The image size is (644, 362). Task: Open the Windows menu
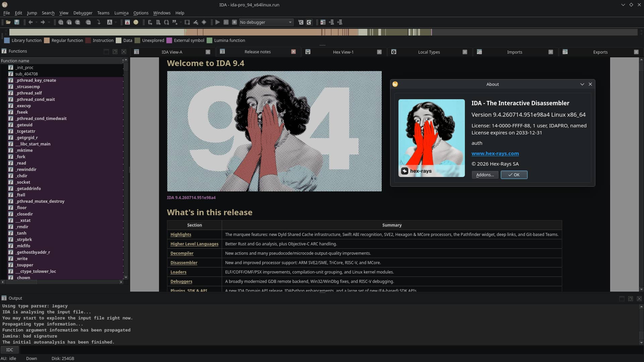(x=162, y=13)
